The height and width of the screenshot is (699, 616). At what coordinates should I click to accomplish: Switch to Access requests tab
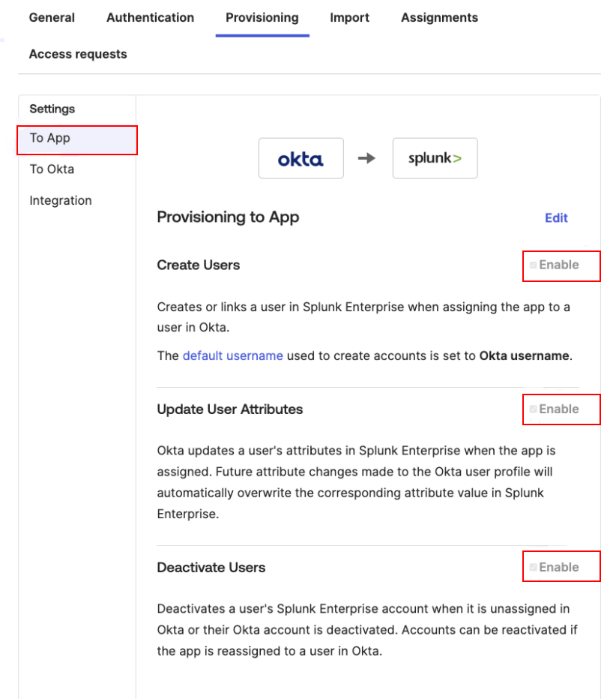click(78, 54)
